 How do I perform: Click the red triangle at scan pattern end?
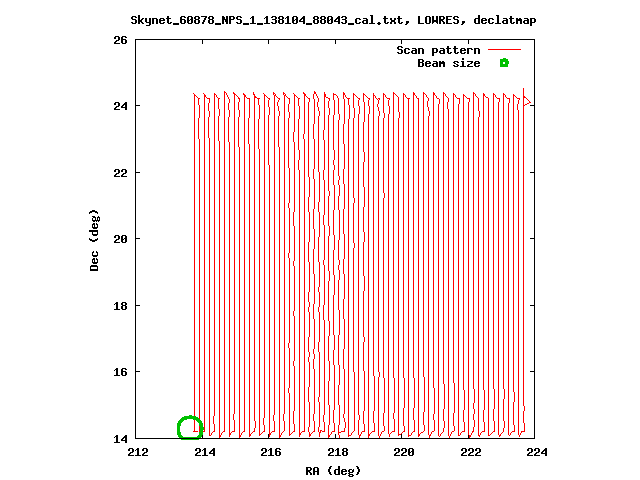527,102
